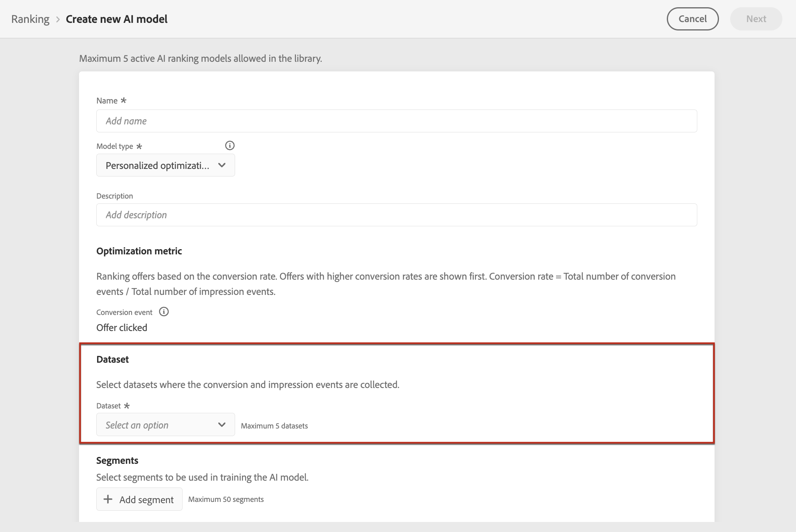Click the breadcrumb chevron separator
796x532 pixels.
pyautogui.click(x=58, y=19)
